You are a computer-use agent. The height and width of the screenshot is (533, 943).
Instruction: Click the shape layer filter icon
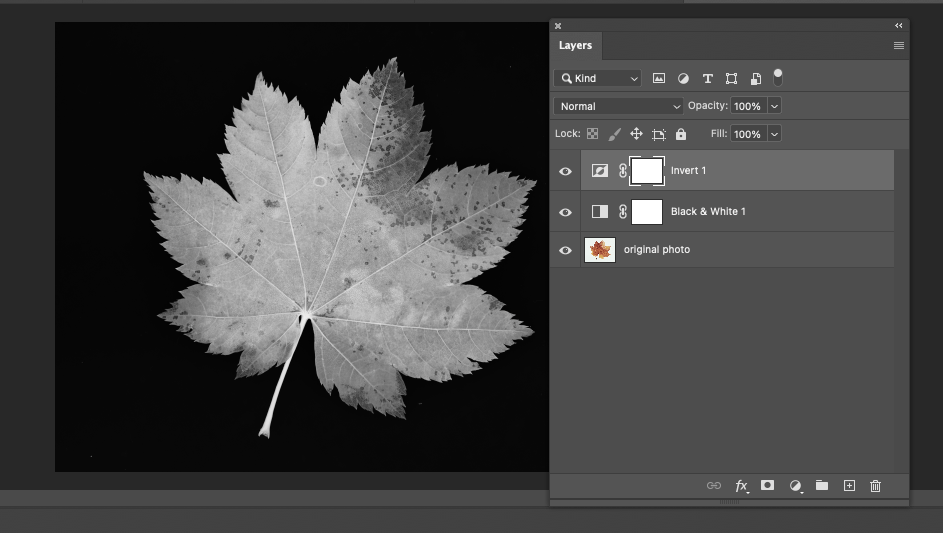click(x=731, y=78)
